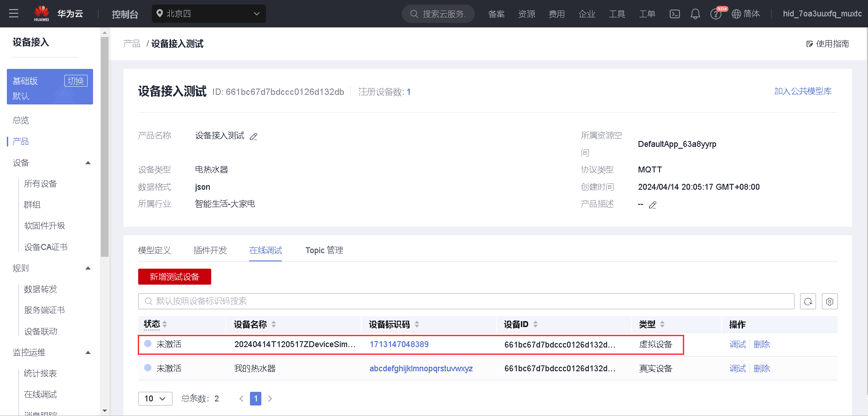Collapse the 设备 sidebar section
The image size is (868, 416).
click(88, 163)
